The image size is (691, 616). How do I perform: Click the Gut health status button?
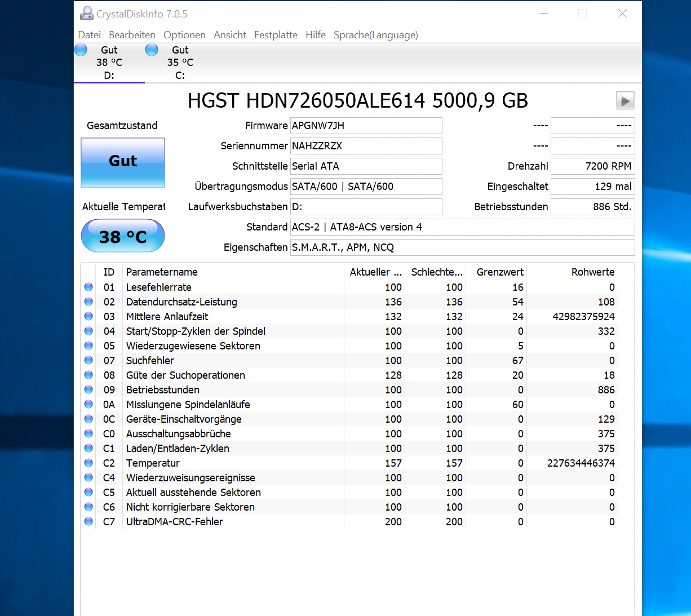pos(123,162)
